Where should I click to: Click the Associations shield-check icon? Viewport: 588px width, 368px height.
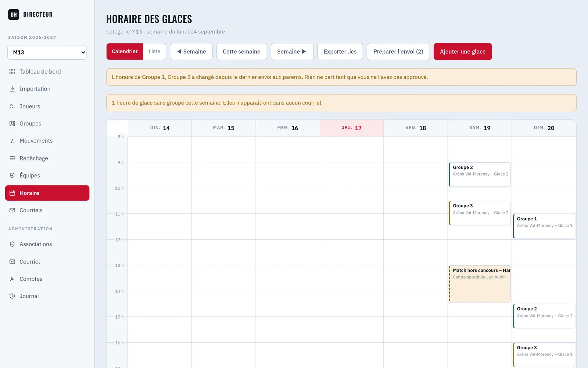click(x=12, y=244)
